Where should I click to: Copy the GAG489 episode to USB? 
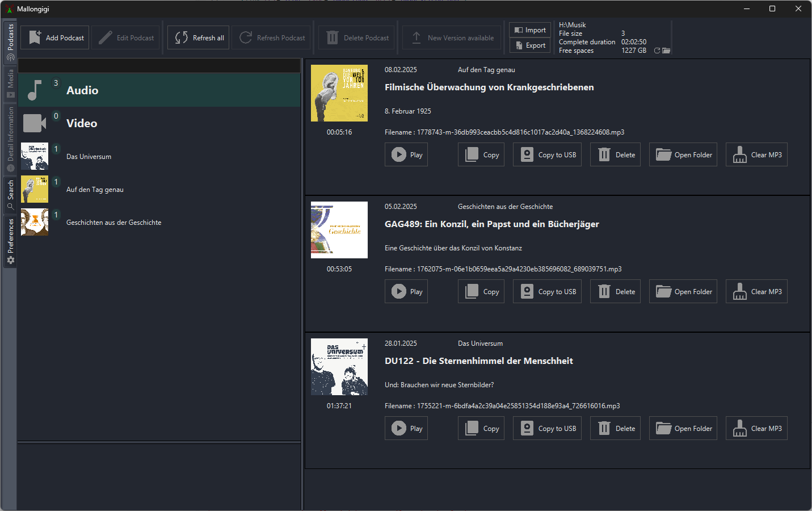pos(547,292)
